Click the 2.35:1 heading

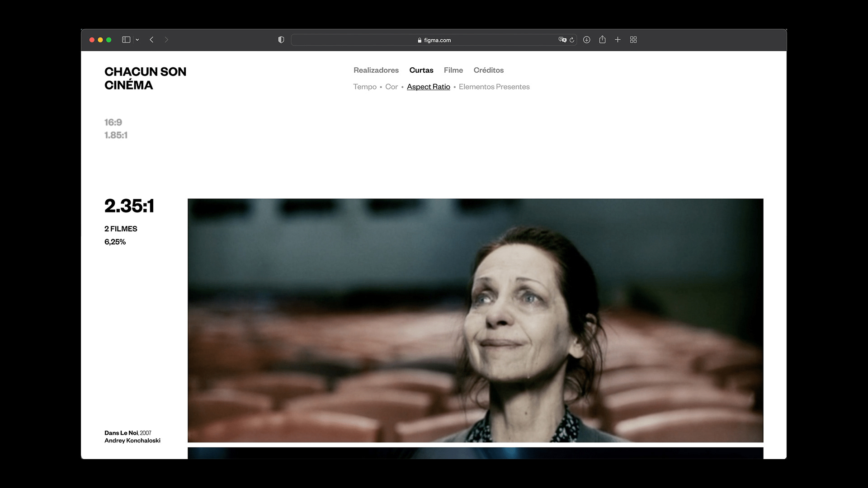pos(129,206)
